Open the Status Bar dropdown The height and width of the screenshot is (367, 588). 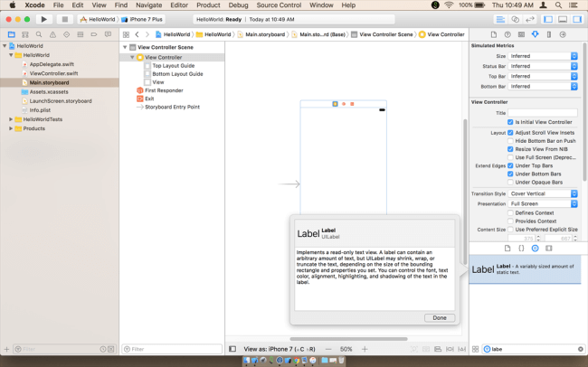[543, 66]
